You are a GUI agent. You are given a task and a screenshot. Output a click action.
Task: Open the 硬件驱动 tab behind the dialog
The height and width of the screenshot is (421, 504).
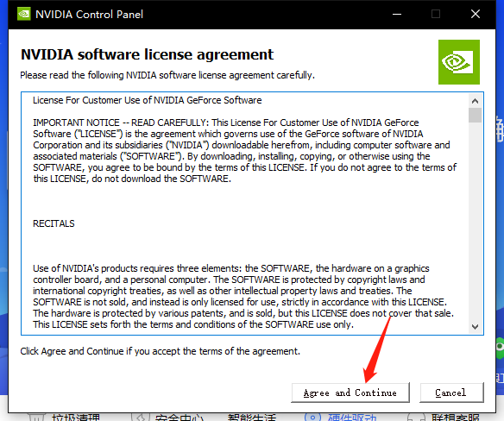pos(352,418)
